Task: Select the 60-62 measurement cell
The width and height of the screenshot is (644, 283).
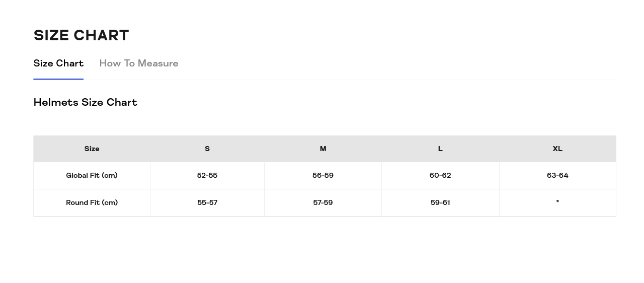Action: [440, 175]
